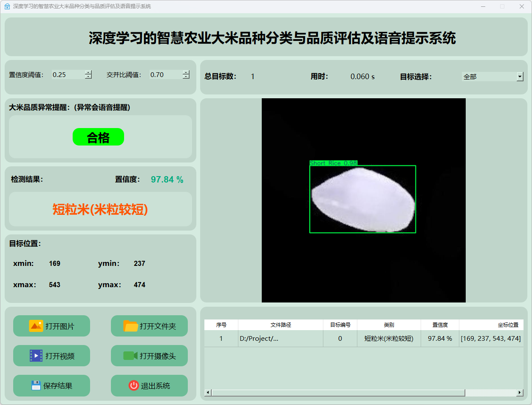Decrease the IoU threshold with down arrow
Image resolution: width=532 pixels, height=405 pixels.
186,77
